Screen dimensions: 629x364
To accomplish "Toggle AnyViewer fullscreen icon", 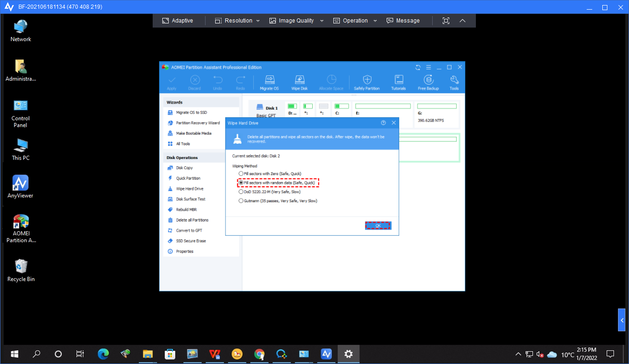I will [446, 21].
